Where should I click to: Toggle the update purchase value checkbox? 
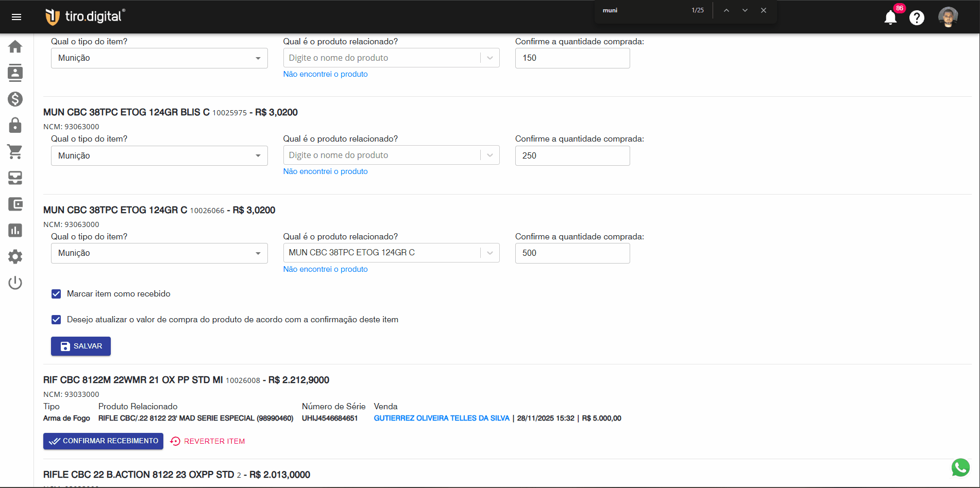coord(56,320)
